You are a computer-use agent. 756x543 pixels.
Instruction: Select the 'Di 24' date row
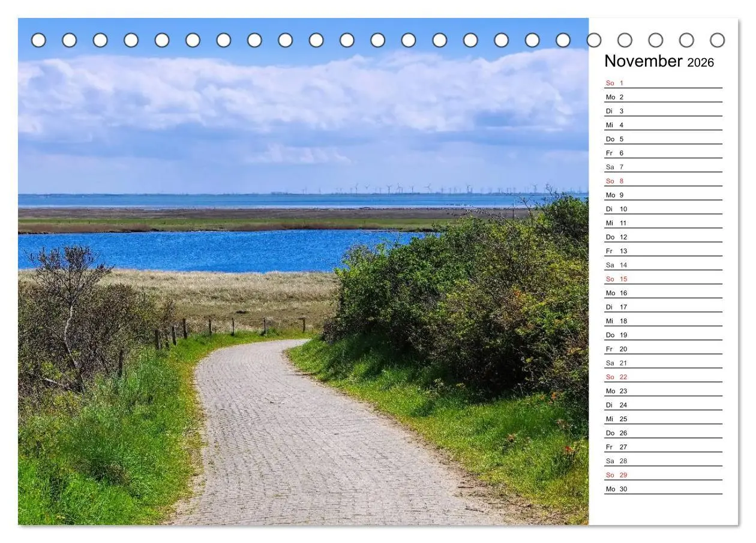663,405
